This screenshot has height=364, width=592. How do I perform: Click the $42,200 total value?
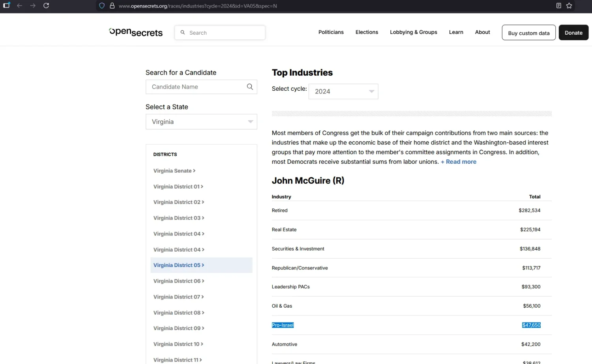click(531, 345)
